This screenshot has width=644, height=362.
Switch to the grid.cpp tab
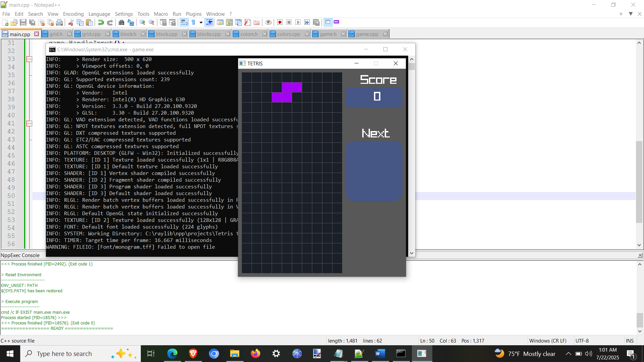click(91, 34)
